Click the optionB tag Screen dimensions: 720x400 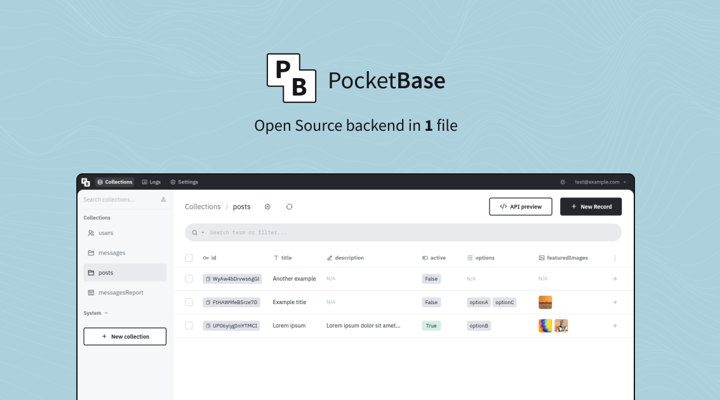[478, 326]
